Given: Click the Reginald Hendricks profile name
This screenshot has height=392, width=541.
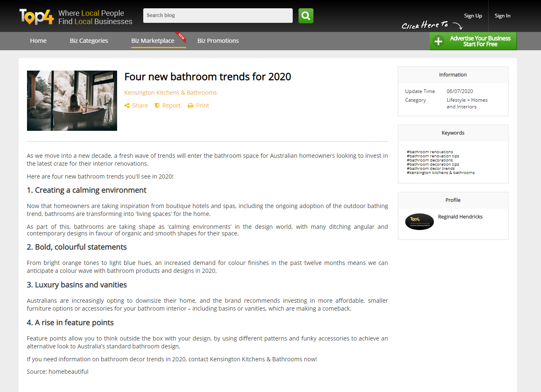Looking at the screenshot, I should click(460, 217).
